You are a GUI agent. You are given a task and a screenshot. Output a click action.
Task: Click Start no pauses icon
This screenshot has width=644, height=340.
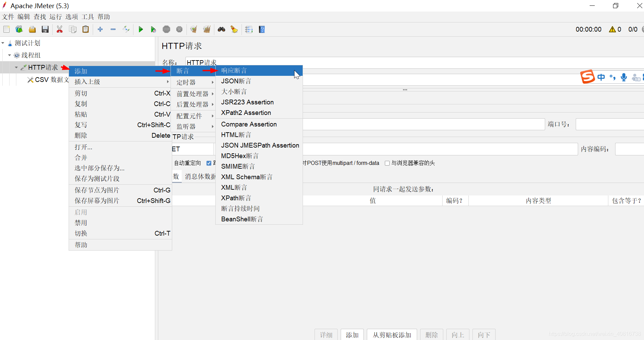[154, 29]
